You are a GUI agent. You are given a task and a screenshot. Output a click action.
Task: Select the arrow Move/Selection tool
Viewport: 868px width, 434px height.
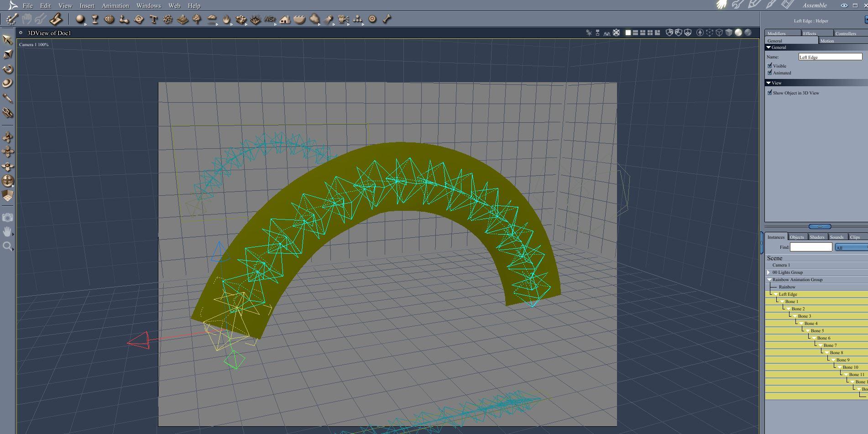[x=7, y=40]
